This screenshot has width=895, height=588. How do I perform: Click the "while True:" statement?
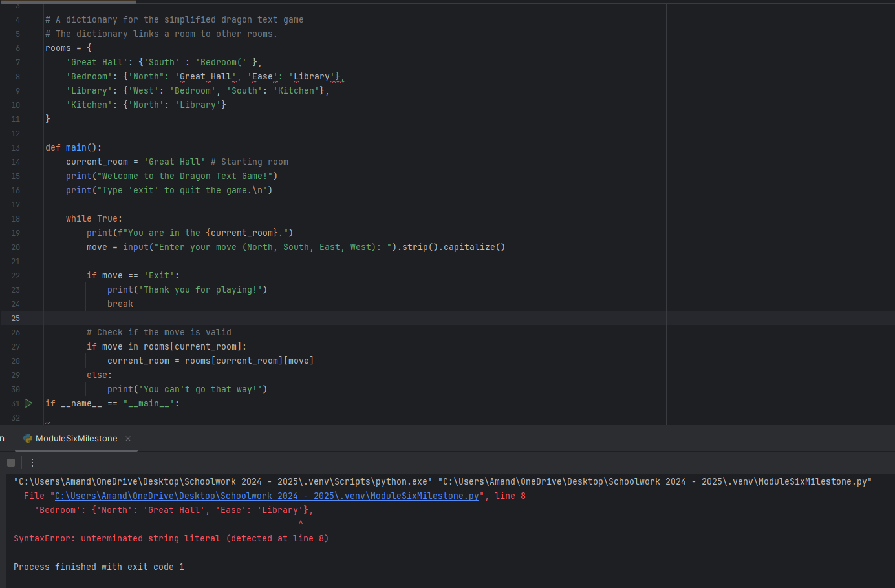(94, 219)
